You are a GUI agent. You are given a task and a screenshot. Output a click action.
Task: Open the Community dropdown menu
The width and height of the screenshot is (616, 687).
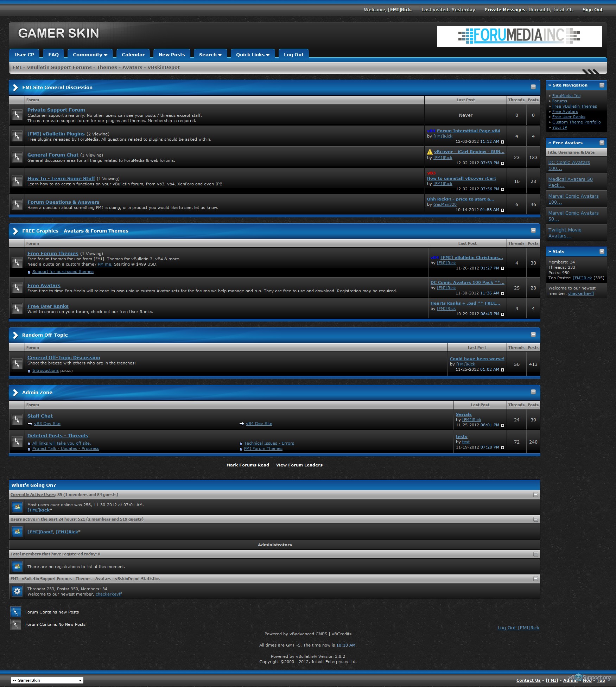90,55
